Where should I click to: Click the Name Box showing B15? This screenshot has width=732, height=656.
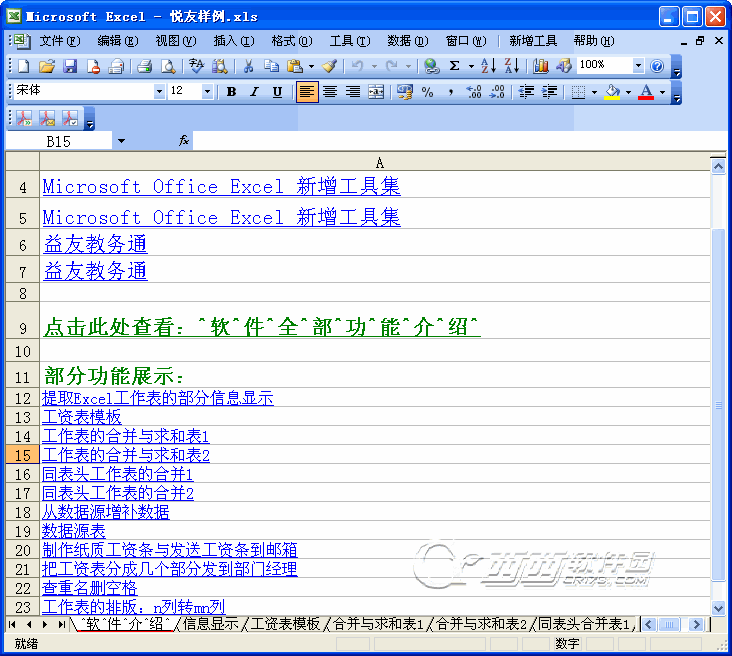[58, 141]
